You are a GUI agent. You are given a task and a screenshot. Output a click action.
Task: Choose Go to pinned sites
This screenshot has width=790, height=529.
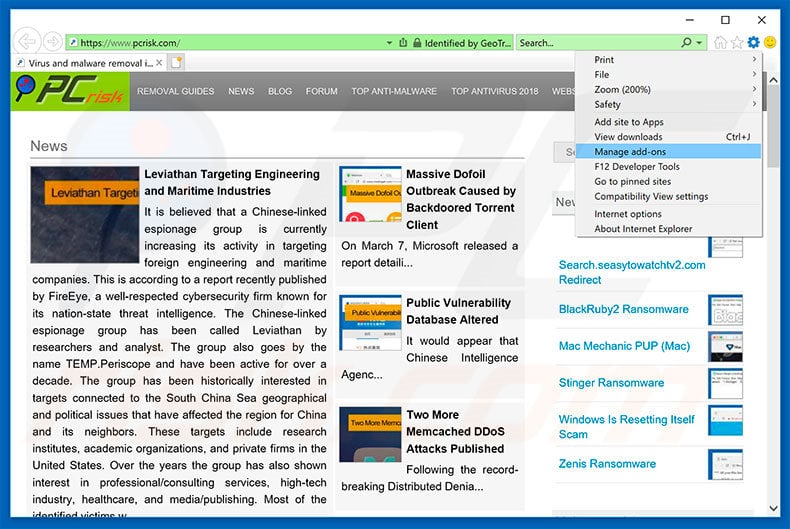669,181
